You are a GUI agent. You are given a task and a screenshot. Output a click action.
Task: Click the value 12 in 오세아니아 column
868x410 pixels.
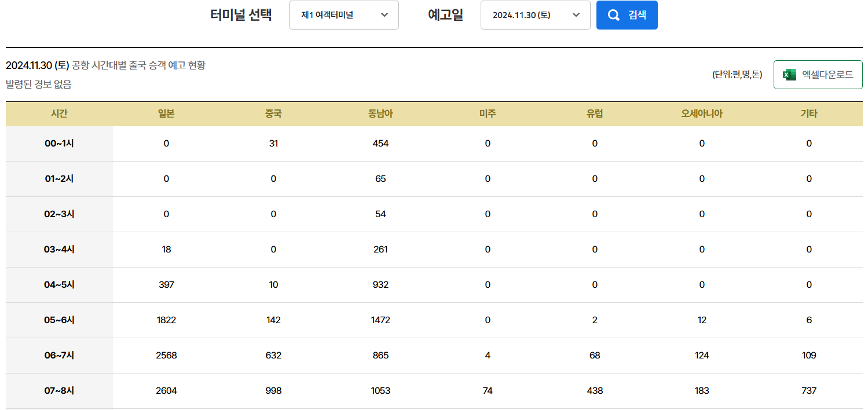click(702, 320)
